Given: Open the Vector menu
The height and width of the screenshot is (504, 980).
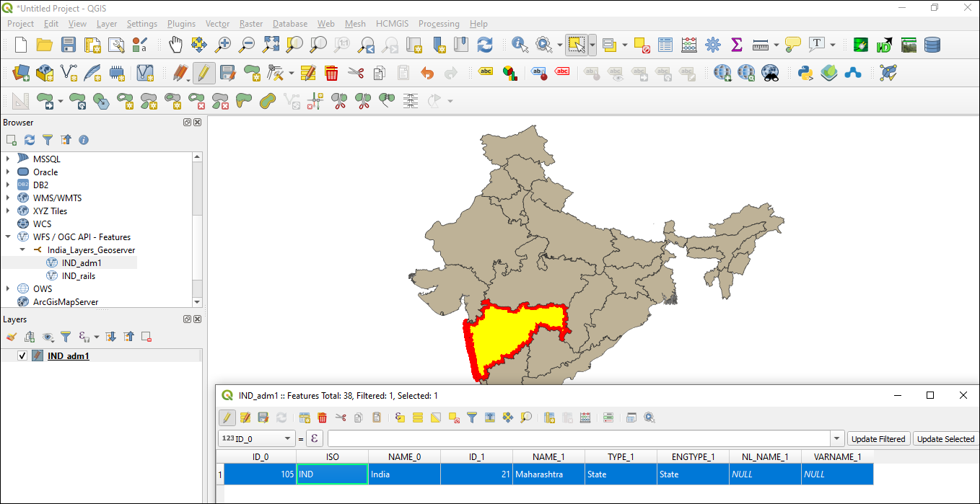Looking at the screenshot, I should [217, 24].
